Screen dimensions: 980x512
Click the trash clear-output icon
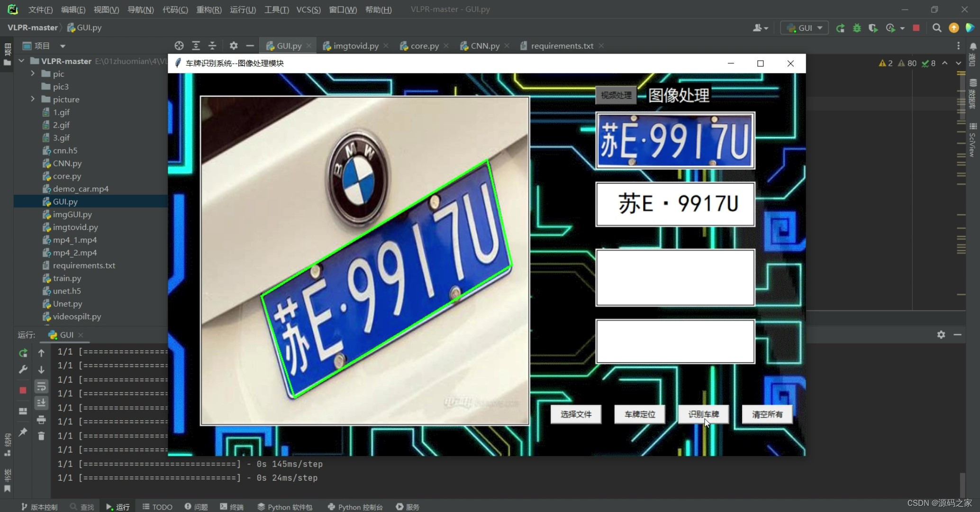[41, 436]
